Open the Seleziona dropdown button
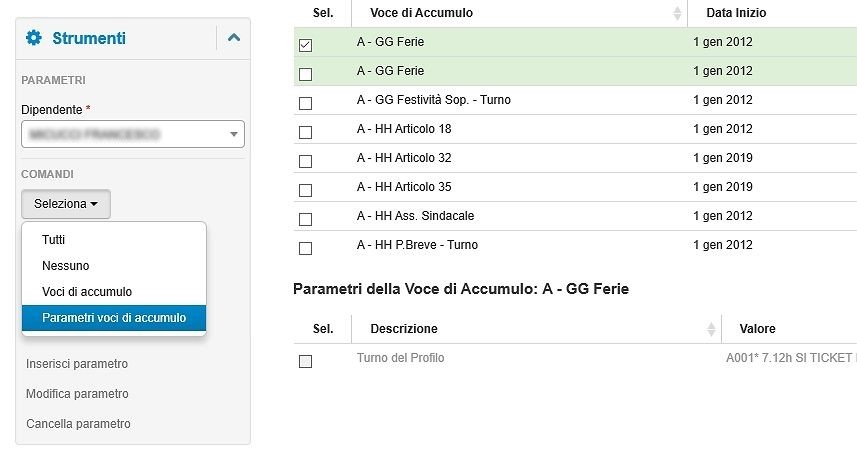The width and height of the screenshot is (857, 455). (66, 204)
